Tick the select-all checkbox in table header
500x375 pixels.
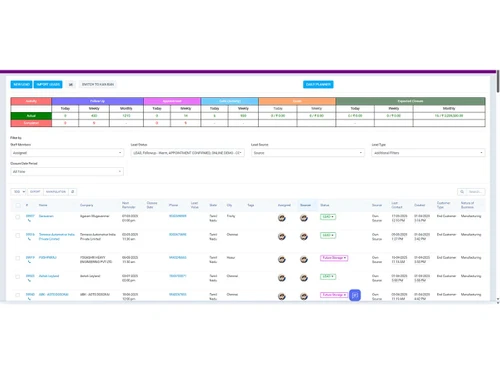(18, 205)
